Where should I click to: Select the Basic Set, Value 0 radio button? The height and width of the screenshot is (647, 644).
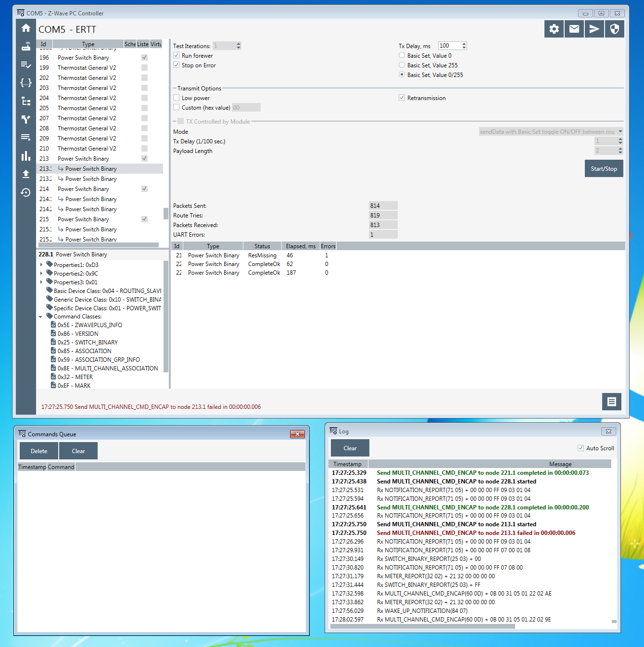[402, 55]
